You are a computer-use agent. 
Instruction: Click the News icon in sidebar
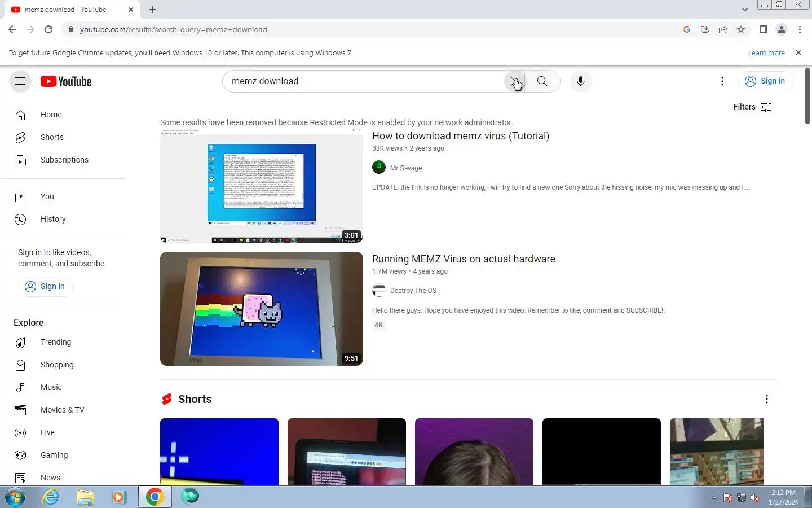coord(20,478)
